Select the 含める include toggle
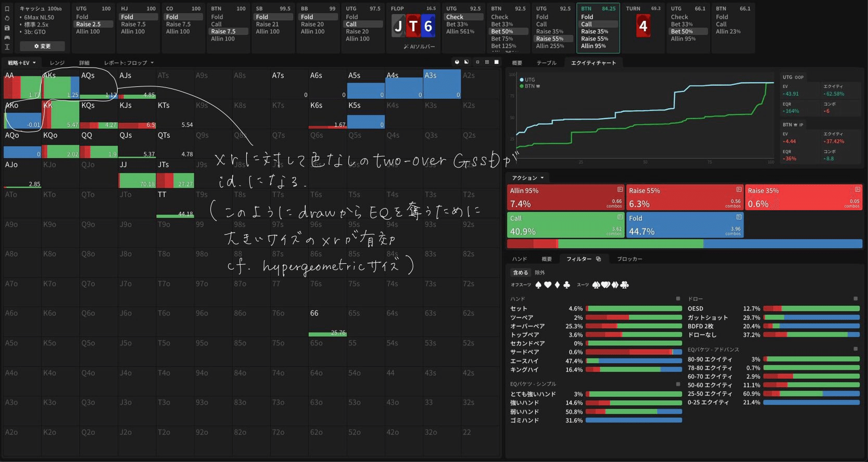The width and height of the screenshot is (868, 462). pyautogui.click(x=520, y=273)
